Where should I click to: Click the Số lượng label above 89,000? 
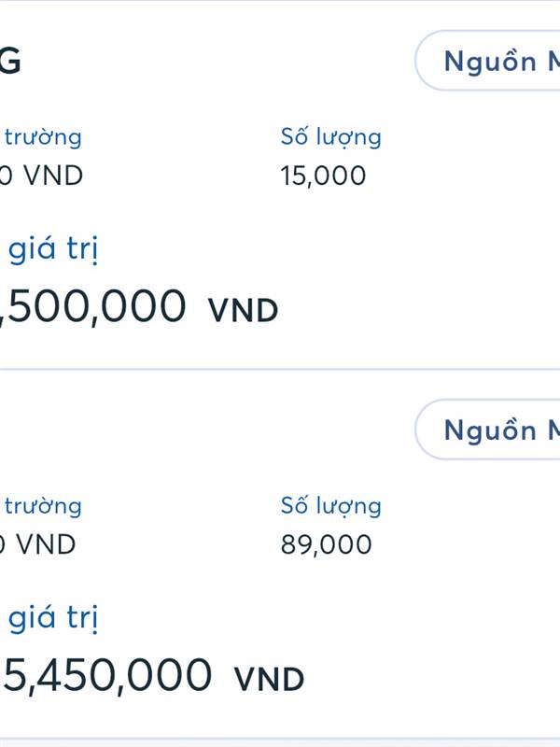331,507
